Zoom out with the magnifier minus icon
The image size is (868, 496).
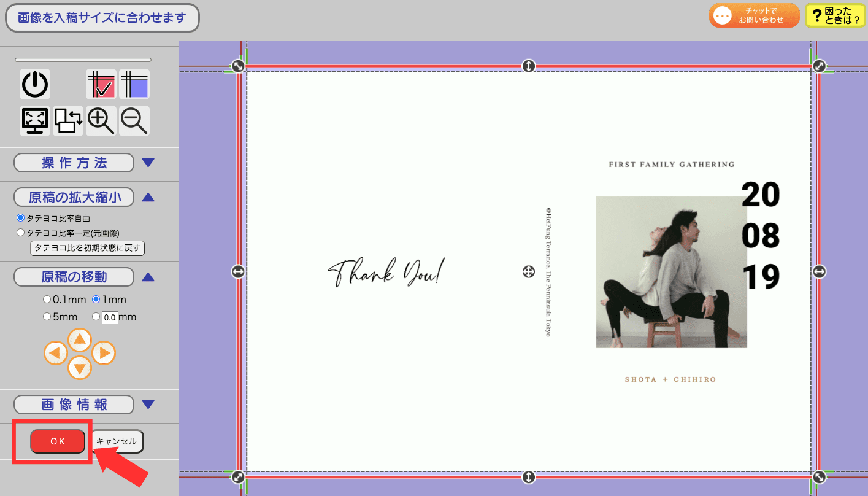pyautogui.click(x=134, y=121)
